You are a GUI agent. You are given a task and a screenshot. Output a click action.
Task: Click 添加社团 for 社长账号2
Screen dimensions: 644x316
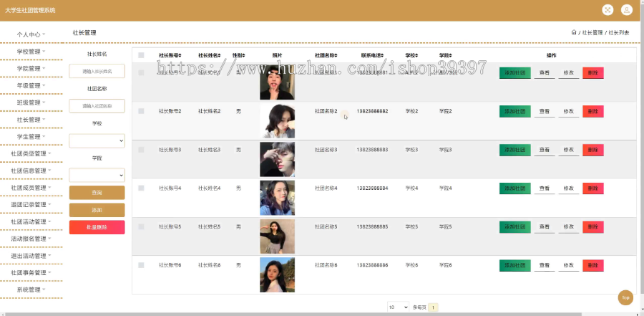[x=515, y=112]
